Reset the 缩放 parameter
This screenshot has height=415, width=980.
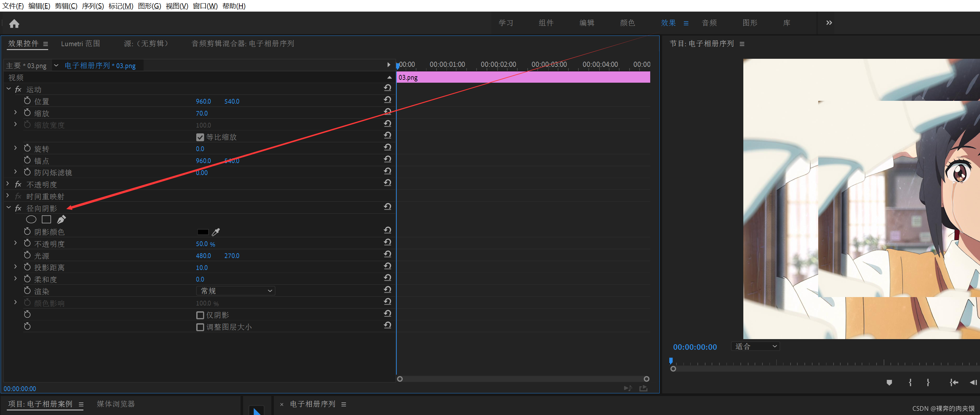click(388, 111)
